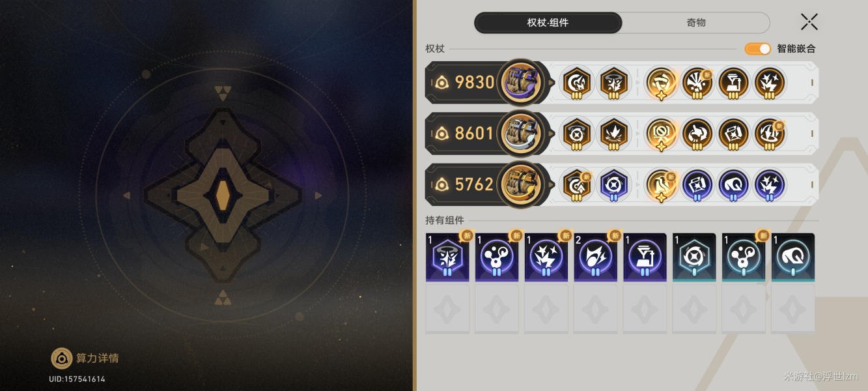Close the scepter panel with X

(x=809, y=22)
